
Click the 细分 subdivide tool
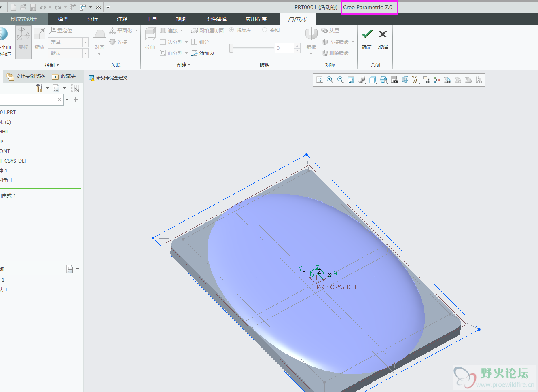click(200, 42)
